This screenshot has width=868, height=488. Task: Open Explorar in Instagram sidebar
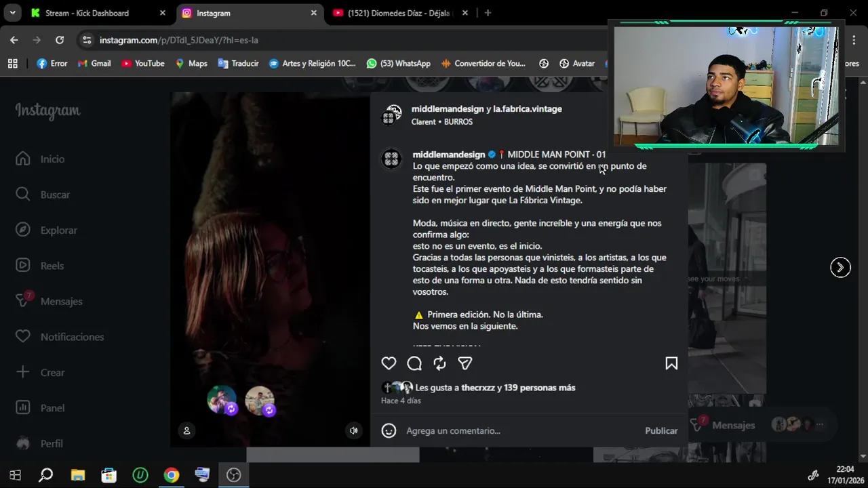click(46, 230)
